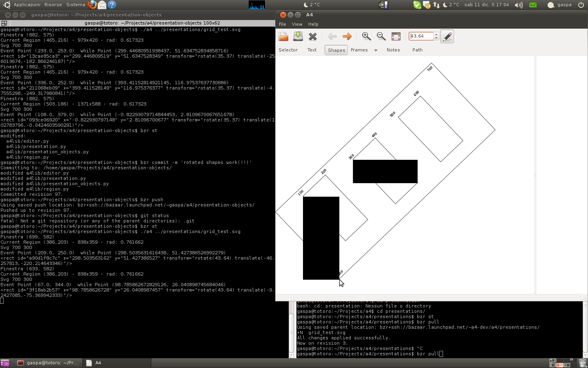
Task: Increase the rotation value with up stepper
Action: tap(436, 34)
